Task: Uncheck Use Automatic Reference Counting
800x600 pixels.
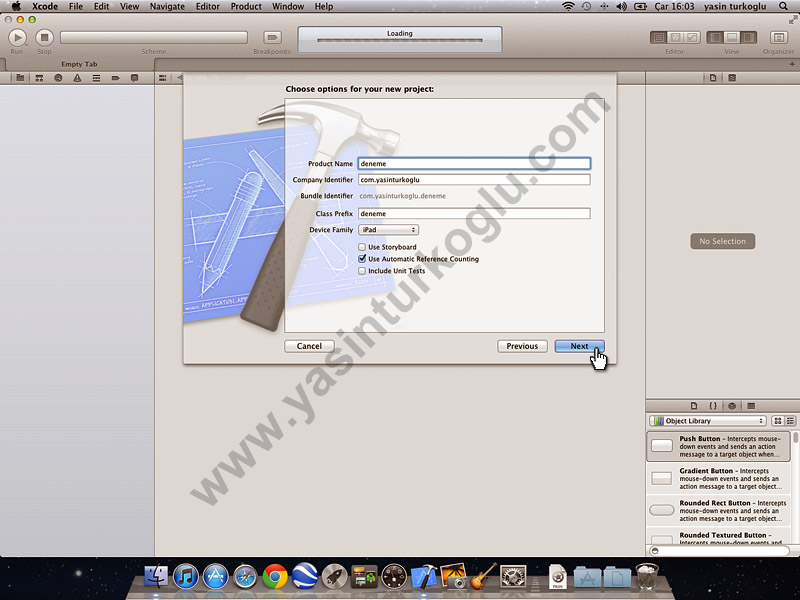Action: (x=362, y=259)
